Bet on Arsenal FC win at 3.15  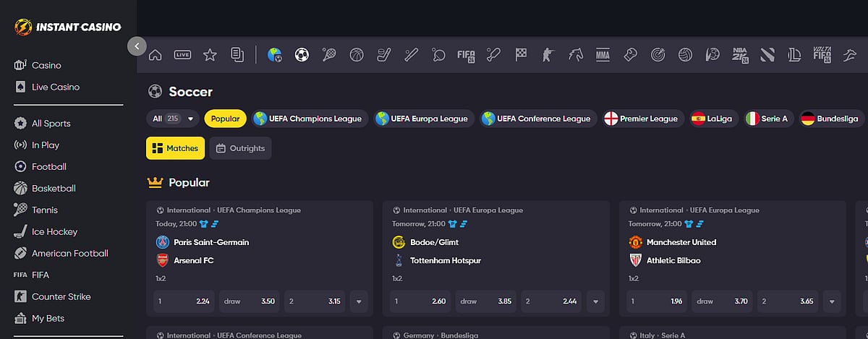click(x=315, y=301)
